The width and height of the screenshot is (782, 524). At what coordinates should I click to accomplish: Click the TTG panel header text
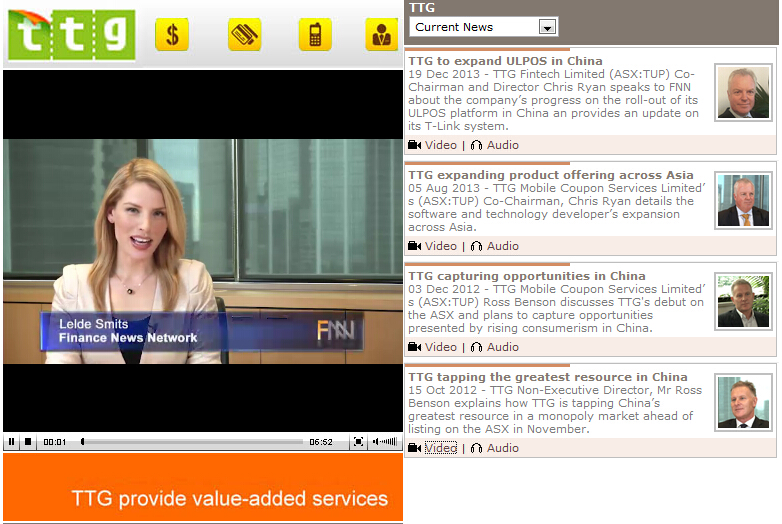[x=422, y=7]
